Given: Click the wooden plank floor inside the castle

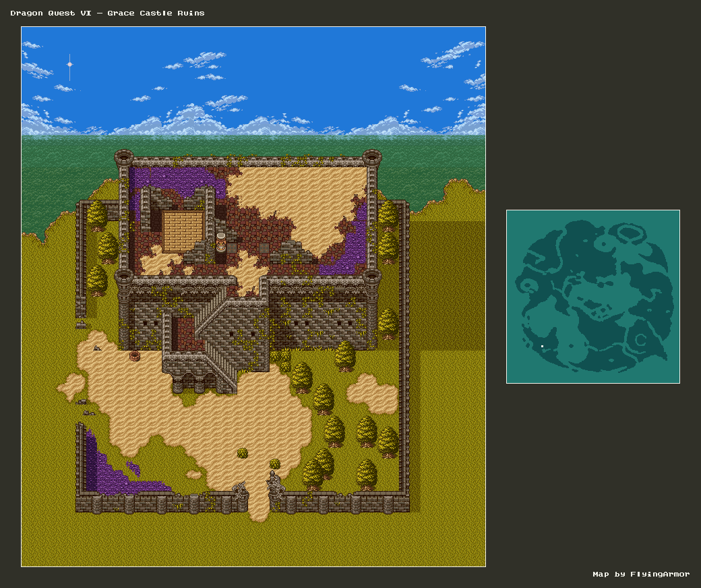Looking at the screenshot, I should (x=183, y=231).
